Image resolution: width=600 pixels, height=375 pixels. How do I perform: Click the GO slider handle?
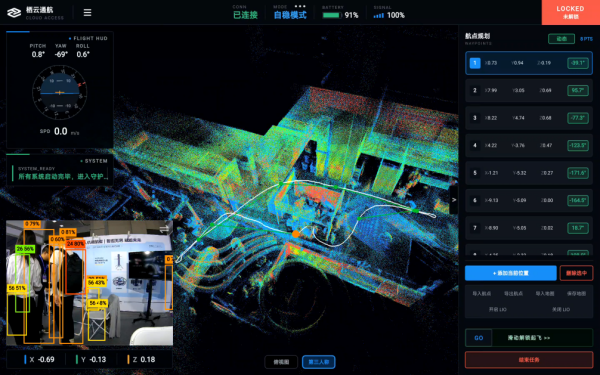(478, 338)
